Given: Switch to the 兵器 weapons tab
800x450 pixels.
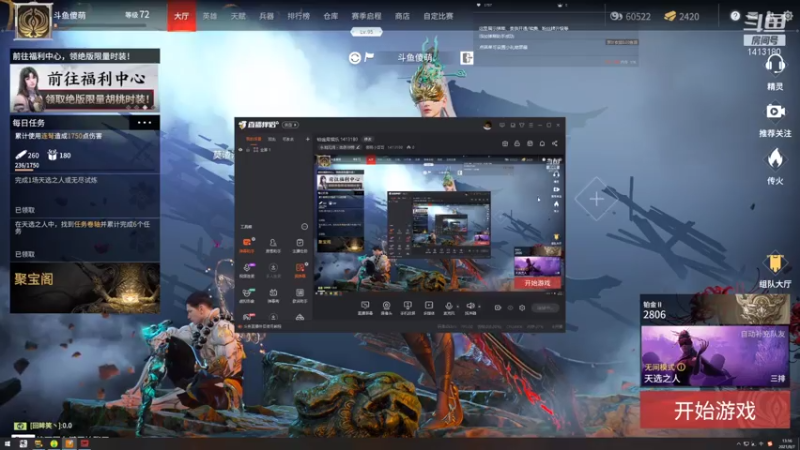Looking at the screenshot, I should (266, 16).
